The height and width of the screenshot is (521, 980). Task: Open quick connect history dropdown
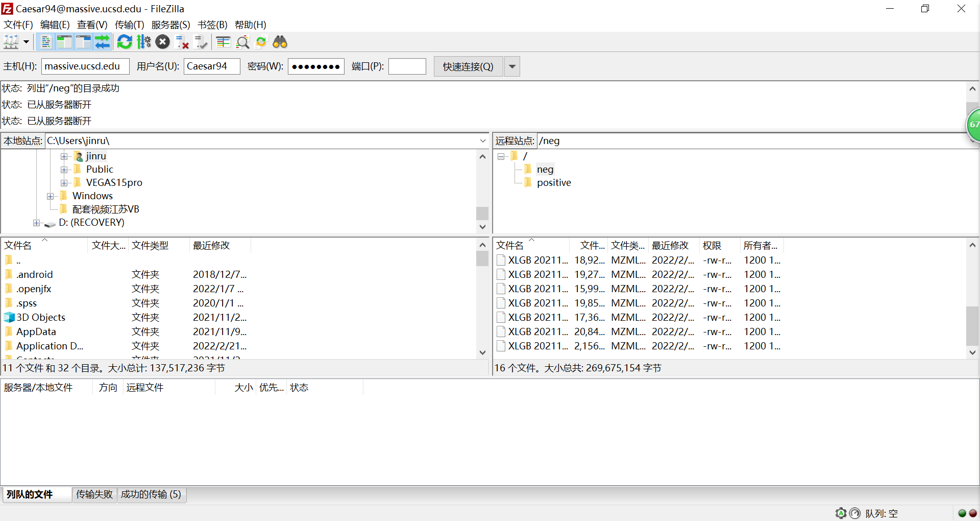[512, 66]
